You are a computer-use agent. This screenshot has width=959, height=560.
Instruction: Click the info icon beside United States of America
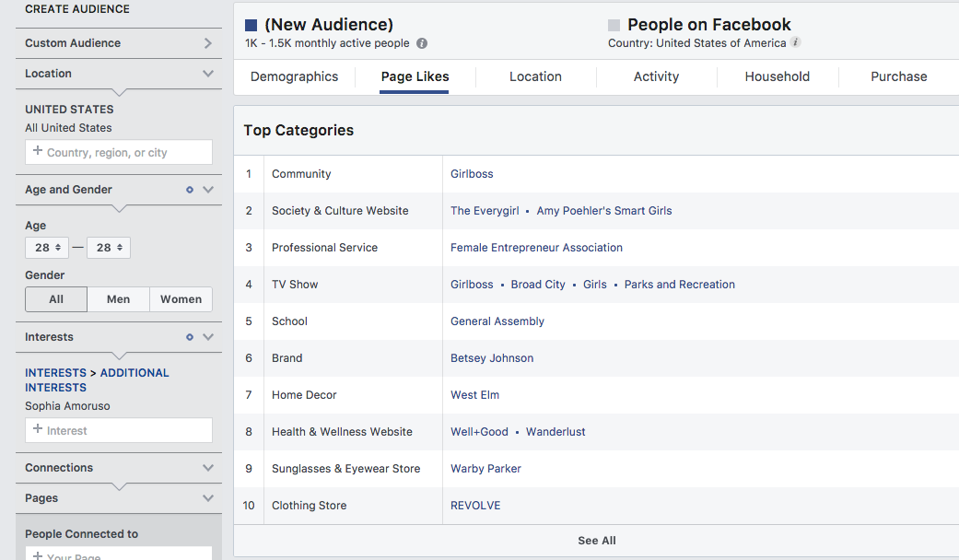[x=795, y=42]
